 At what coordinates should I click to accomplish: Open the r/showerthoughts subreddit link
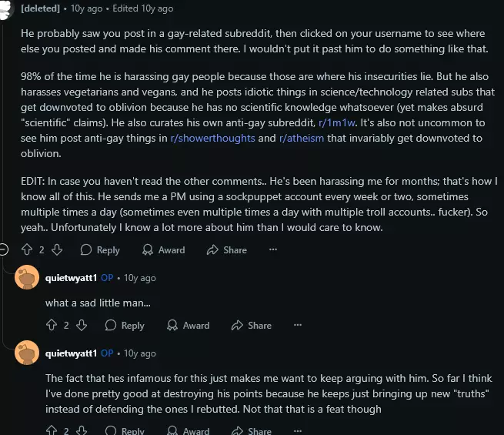click(x=212, y=139)
